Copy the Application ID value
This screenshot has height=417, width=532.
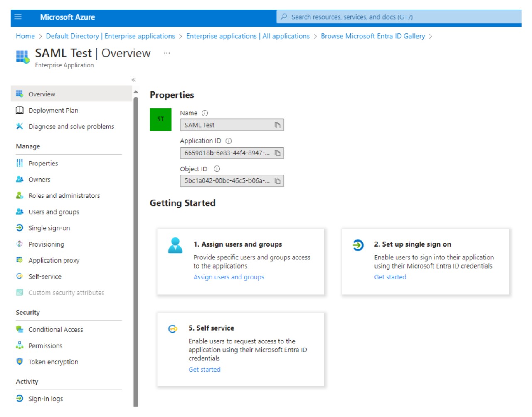[277, 153]
